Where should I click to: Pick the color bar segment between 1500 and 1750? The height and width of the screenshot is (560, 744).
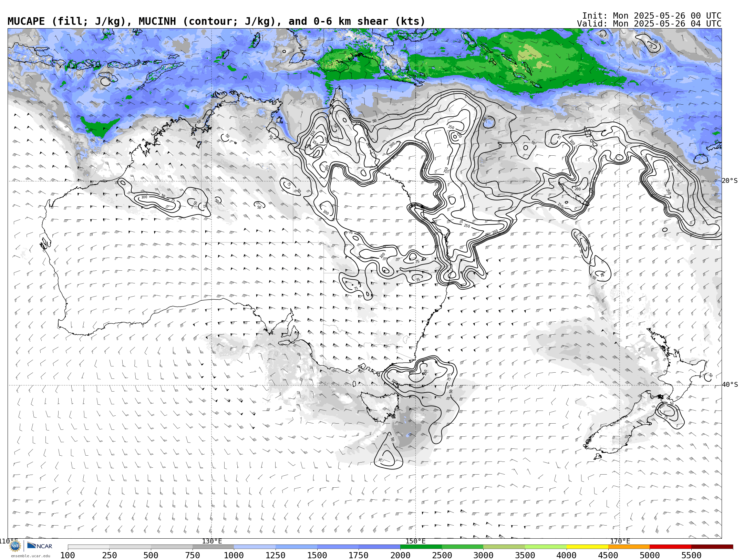tap(338, 547)
